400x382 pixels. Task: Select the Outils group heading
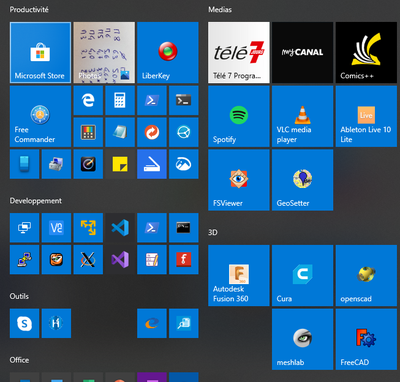(x=19, y=296)
